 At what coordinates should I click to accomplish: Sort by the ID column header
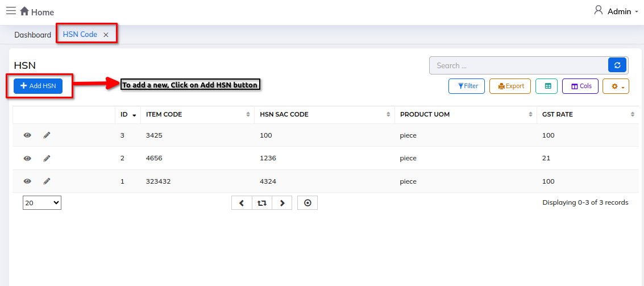pos(128,115)
